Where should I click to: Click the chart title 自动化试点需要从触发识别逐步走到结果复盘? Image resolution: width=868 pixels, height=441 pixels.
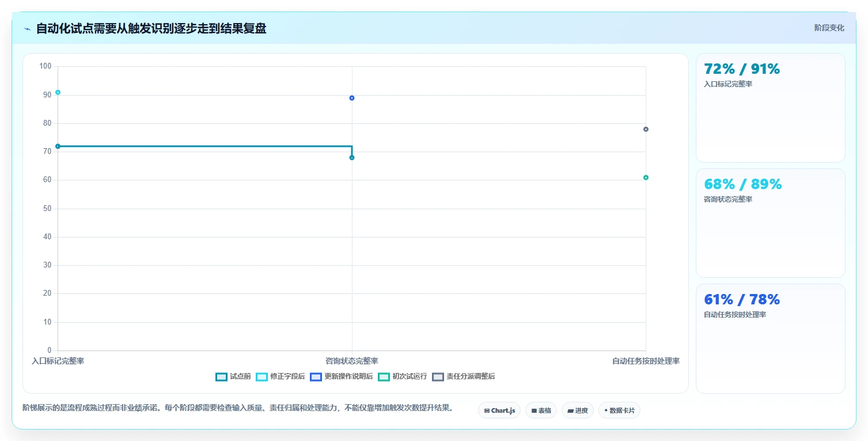pyautogui.click(x=151, y=28)
